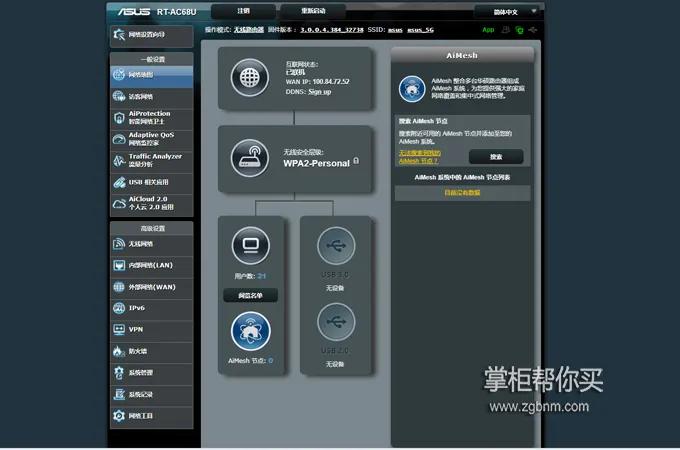Screen dimensions: 680x450
Task: Open the Guest Network sidebar icon
Action: point(119,96)
